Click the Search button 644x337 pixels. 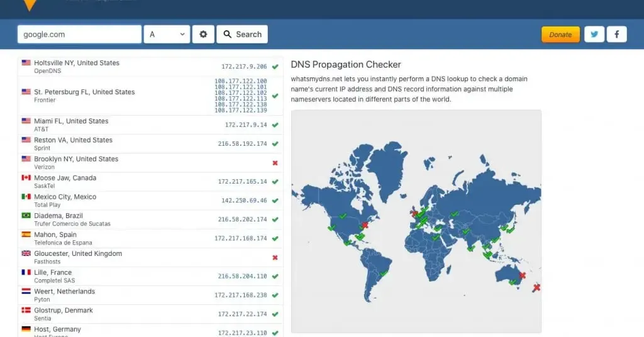click(x=242, y=35)
